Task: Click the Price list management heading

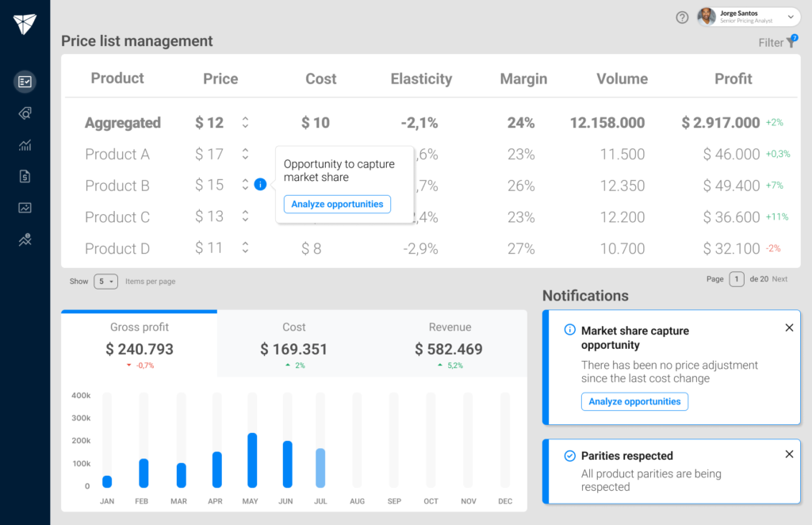Action: (136, 41)
